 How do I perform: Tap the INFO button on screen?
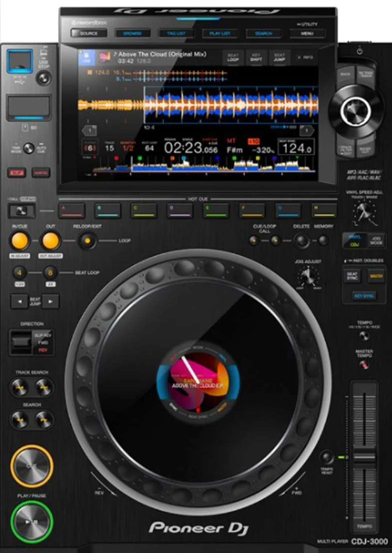(x=305, y=57)
